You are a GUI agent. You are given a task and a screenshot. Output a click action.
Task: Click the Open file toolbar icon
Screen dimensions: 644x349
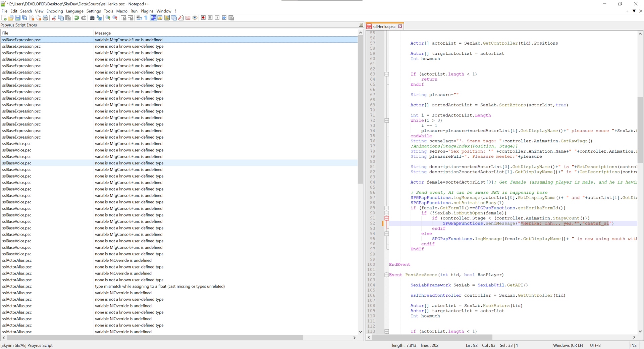point(10,17)
